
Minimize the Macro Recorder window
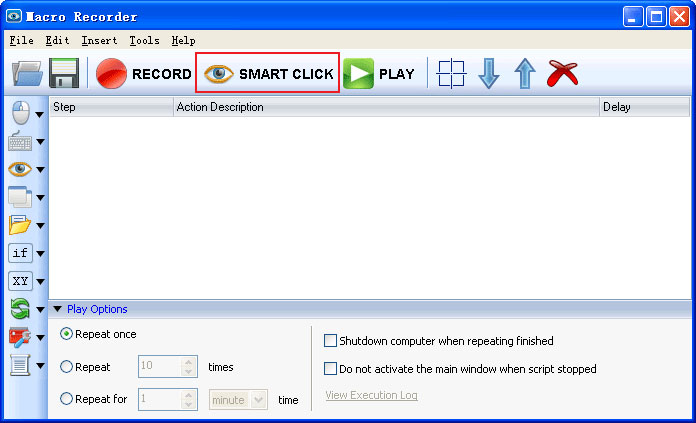tap(633, 17)
